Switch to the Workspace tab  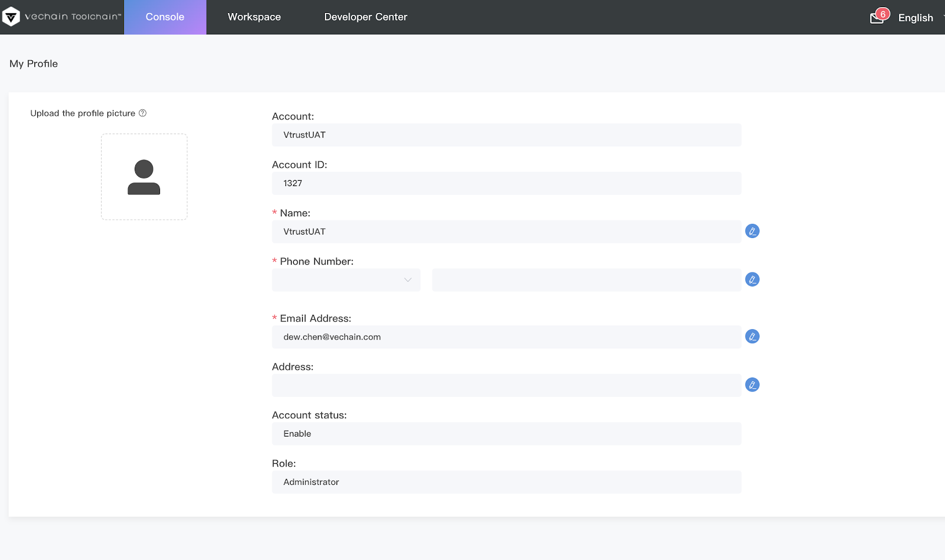coord(254,17)
